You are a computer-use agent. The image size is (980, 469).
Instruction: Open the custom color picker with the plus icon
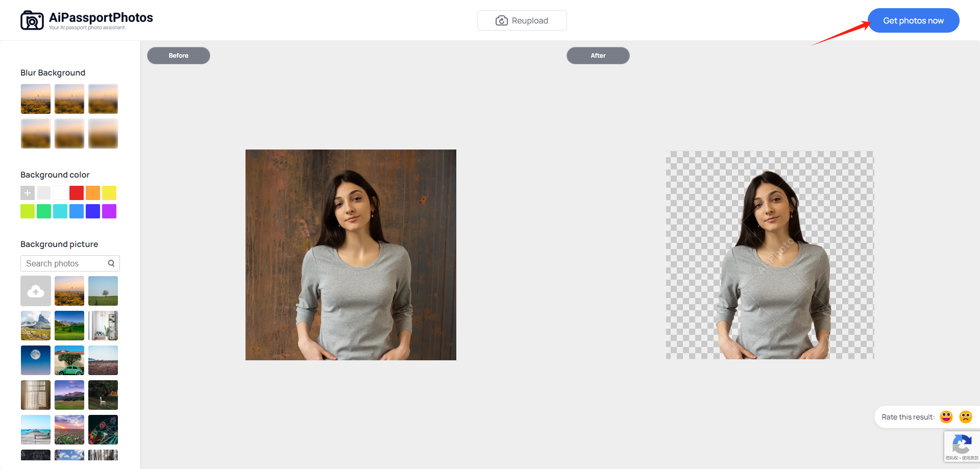[27, 193]
